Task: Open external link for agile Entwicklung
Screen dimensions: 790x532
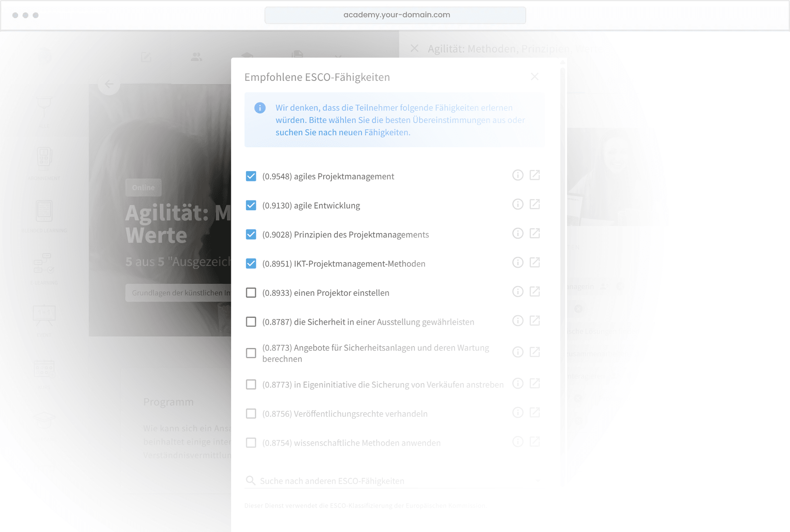Action: pos(534,204)
